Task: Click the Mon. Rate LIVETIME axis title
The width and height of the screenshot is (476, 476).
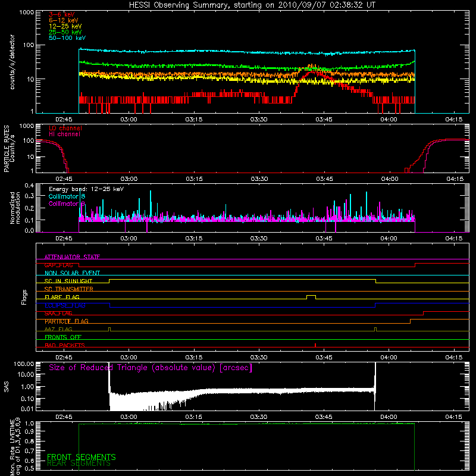Action: 15,446
